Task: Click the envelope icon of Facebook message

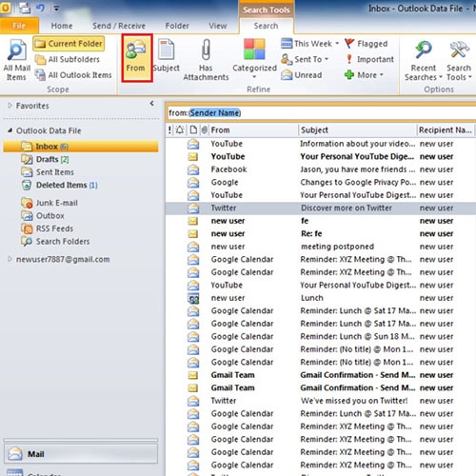Action: pos(193,169)
